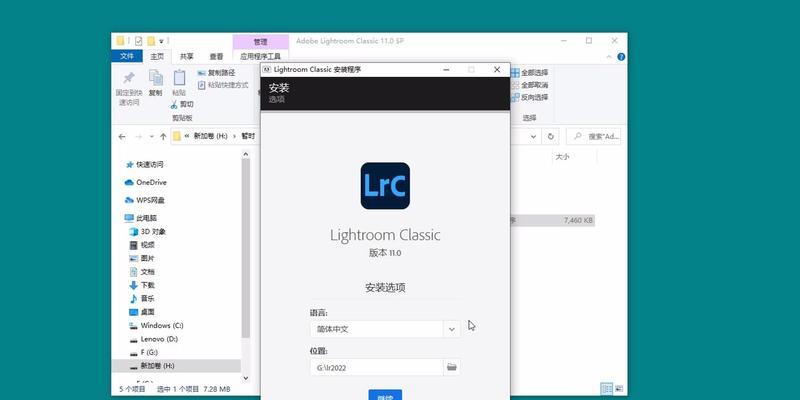800x400 pixels.
Task: Click the navigation pane scroll up arrow
Action: pyautogui.click(x=245, y=154)
